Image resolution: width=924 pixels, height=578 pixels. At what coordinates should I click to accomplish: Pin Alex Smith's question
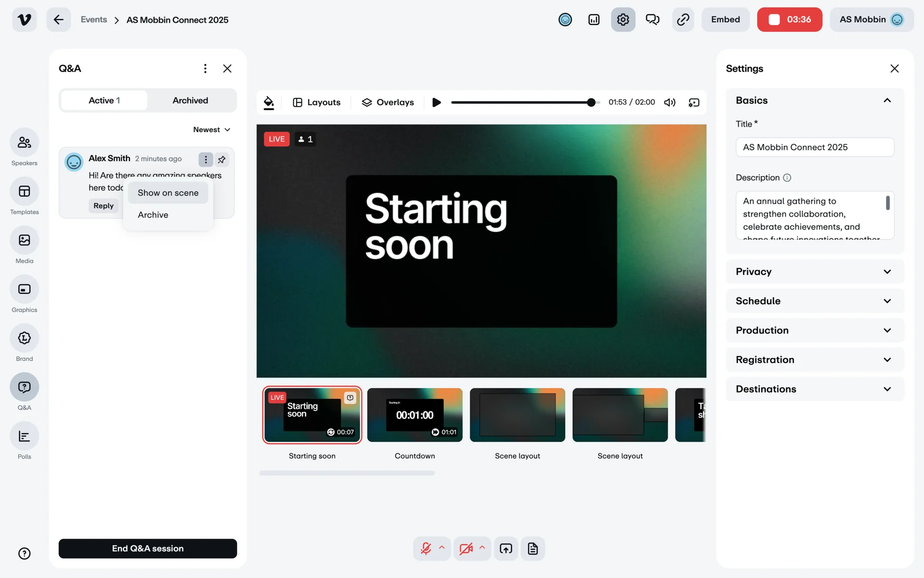pos(222,159)
